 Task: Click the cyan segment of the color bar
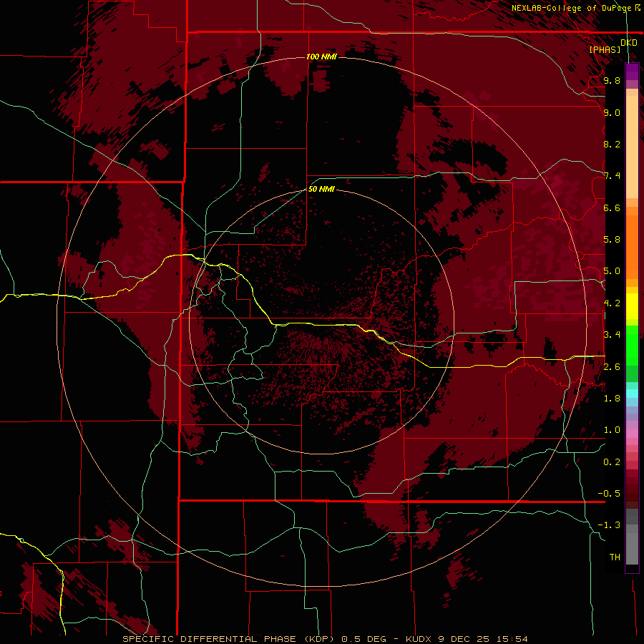pos(632,394)
